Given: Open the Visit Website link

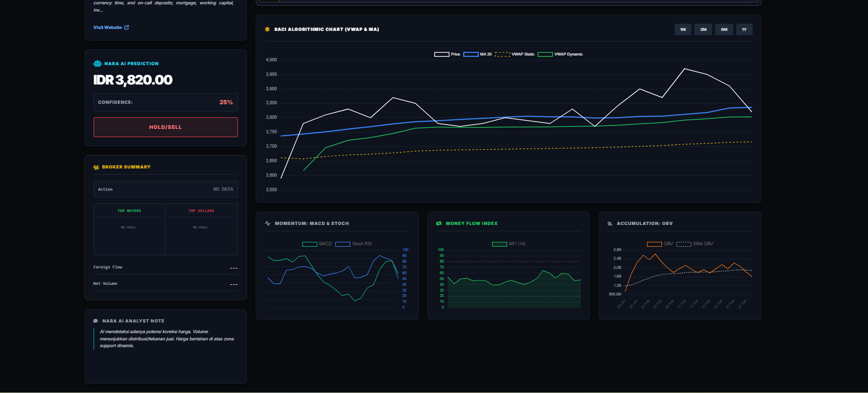Looking at the screenshot, I should pyautogui.click(x=108, y=28).
